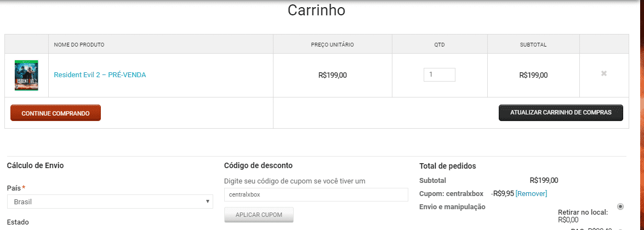
Task: Open the Resident Evil 2 – PRÉ-VENDA product link
Action: (x=100, y=74)
